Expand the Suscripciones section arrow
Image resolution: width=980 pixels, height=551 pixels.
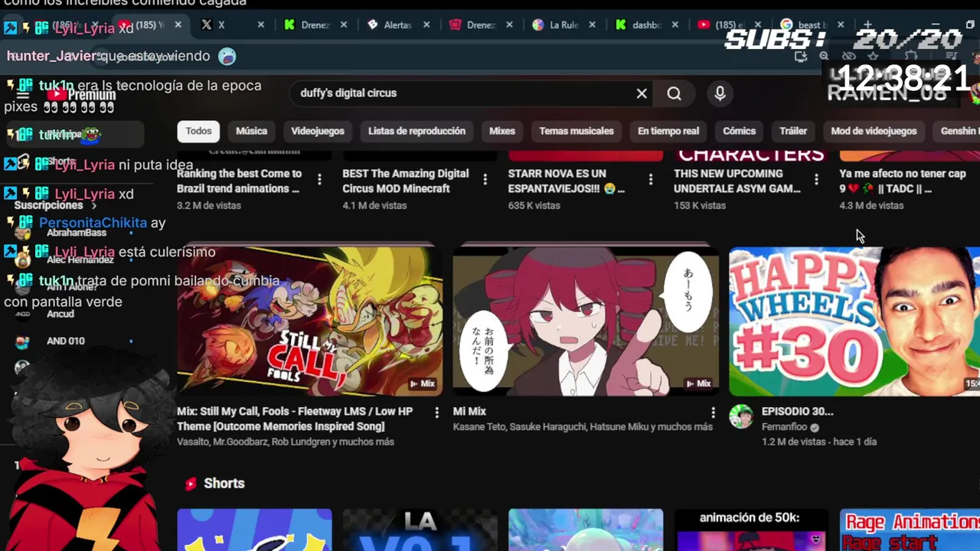tap(94, 205)
